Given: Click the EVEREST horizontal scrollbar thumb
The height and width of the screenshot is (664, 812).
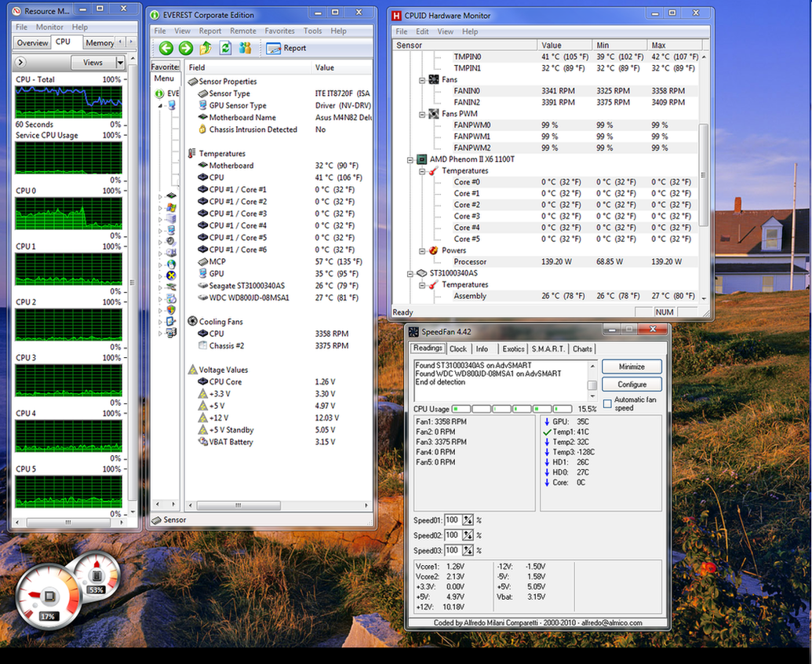Looking at the screenshot, I should click(239, 505).
